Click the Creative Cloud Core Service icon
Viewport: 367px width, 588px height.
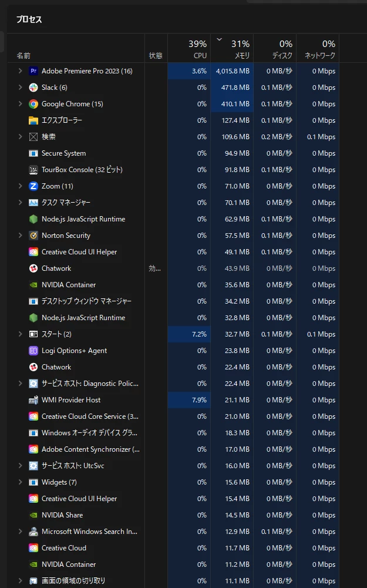(x=33, y=416)
